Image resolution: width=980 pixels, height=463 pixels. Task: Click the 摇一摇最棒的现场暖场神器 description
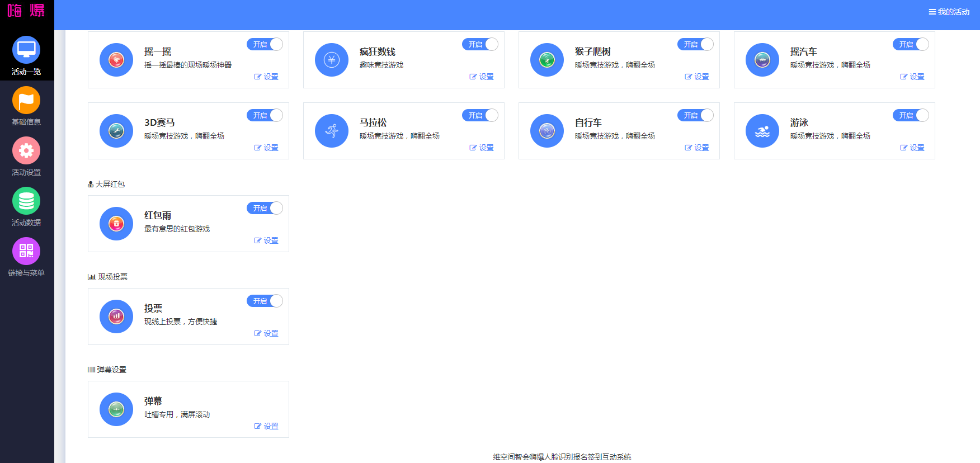point(188,65)
